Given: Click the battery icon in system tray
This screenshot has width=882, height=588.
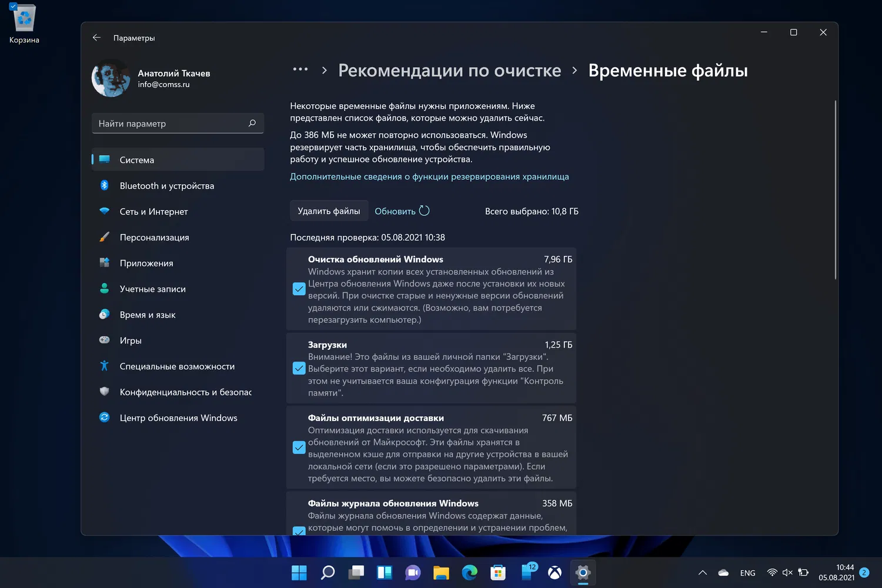Looking at the screenshot, I should [x=803, y=573].
